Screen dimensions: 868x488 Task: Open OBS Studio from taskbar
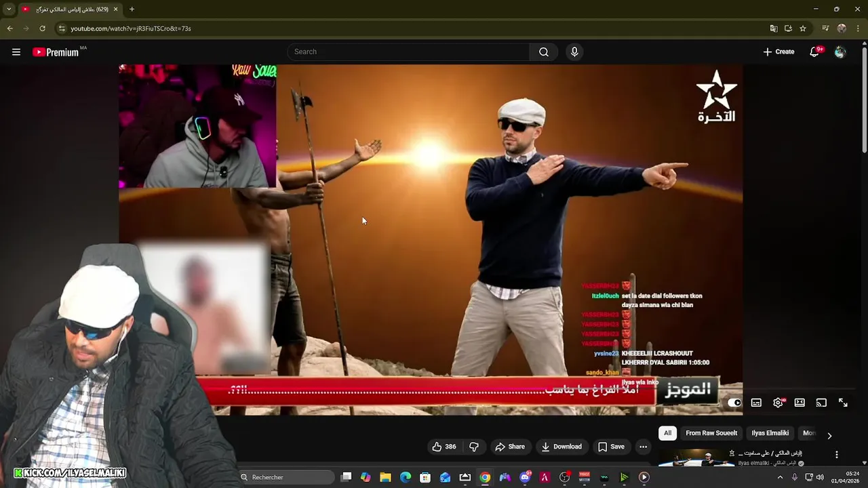click(564, 477)
